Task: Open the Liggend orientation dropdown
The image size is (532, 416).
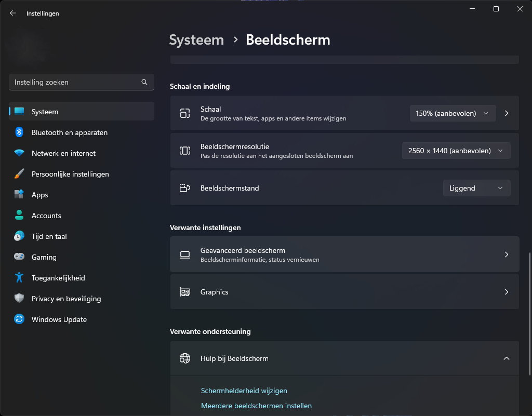Action: coord(476,188)
